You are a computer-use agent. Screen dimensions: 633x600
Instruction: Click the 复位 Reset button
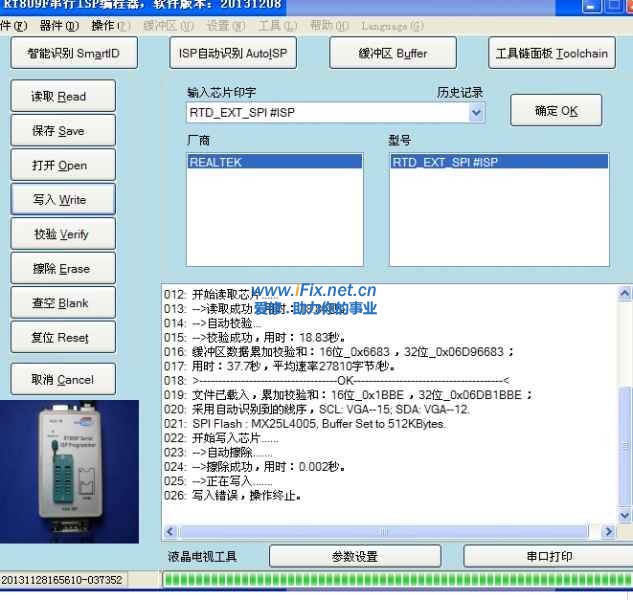click(63, 337)
